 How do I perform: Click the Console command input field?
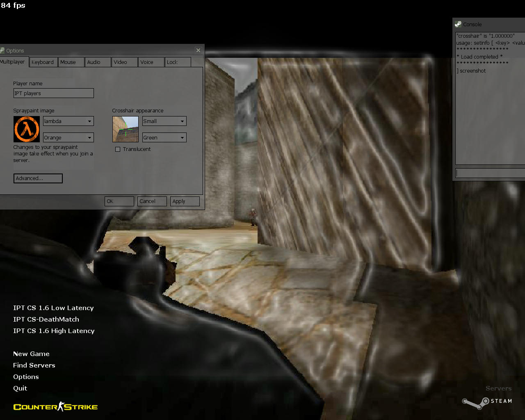490,173
